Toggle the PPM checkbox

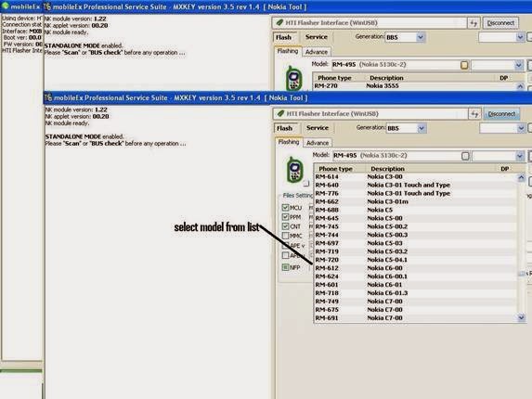pos(285,217)
